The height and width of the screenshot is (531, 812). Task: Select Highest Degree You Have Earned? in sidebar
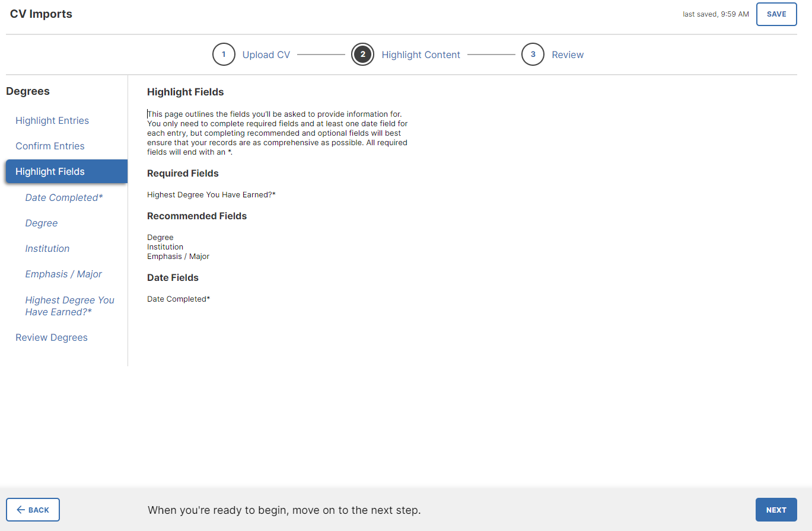pyautogui.click(x=69, y=306)
